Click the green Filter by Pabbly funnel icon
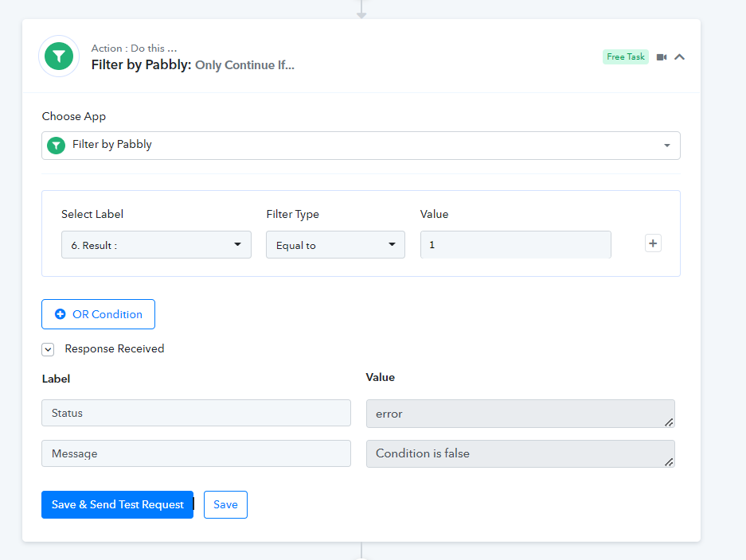Screen dimensions: 746x560 click(59, 56)
